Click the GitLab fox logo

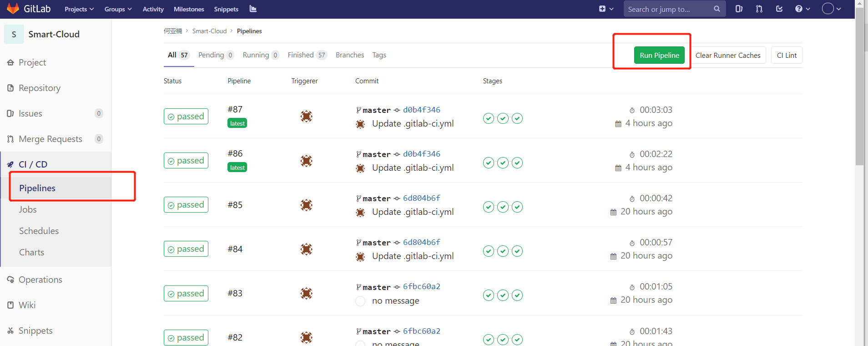[x=13, y=9]
